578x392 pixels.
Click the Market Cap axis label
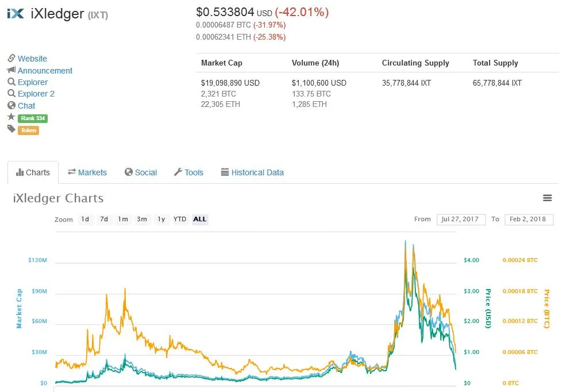[19, 309]
